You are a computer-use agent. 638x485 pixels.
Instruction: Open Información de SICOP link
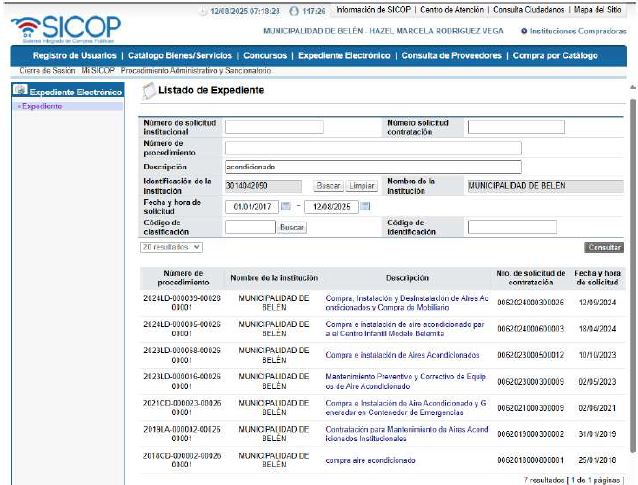pyautogui.click(x=374, y=9)
